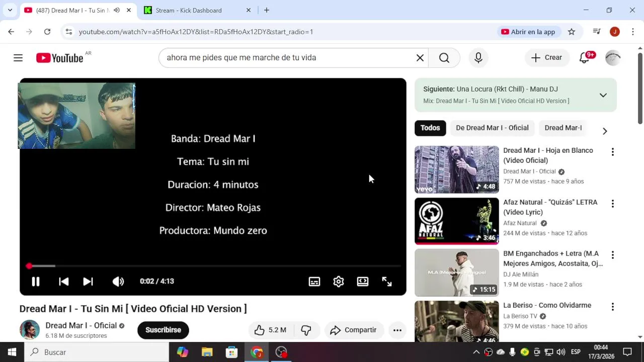This screenshot has width=644, height=362.
Task: Go to YouTube home via logo
Action: (60, 58)
